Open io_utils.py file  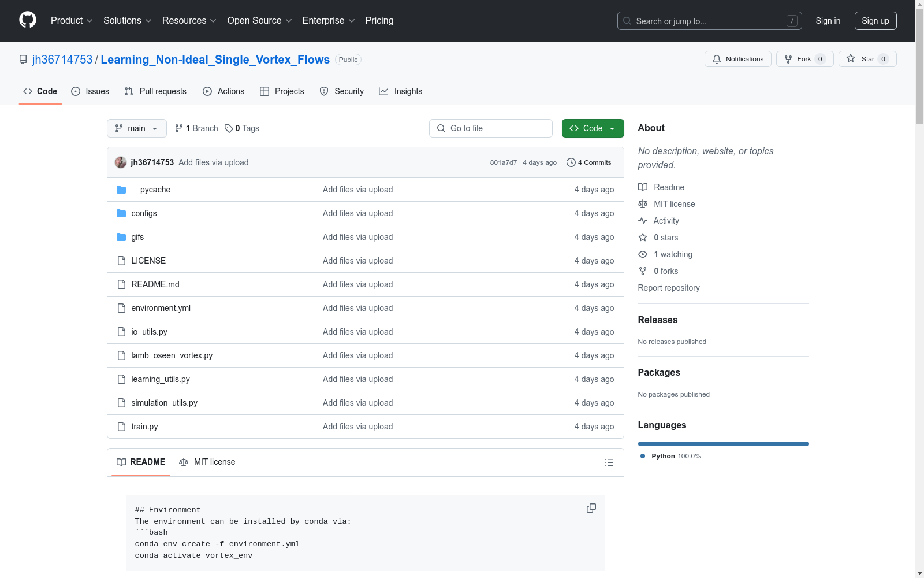point(149,332)
